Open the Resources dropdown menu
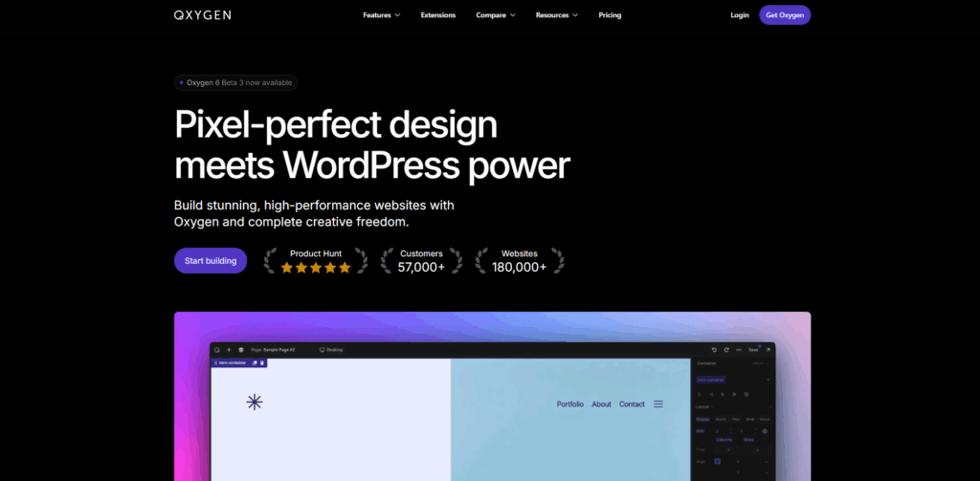The width and height of the screenshot is (980, 481). pos(557,15)
